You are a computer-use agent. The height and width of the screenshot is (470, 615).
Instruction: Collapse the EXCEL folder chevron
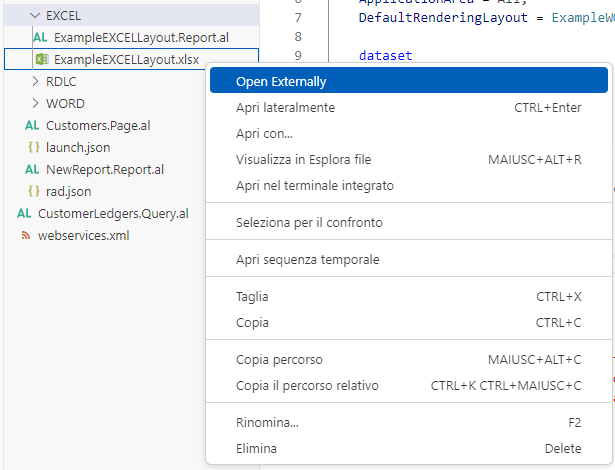coord(35,16)
